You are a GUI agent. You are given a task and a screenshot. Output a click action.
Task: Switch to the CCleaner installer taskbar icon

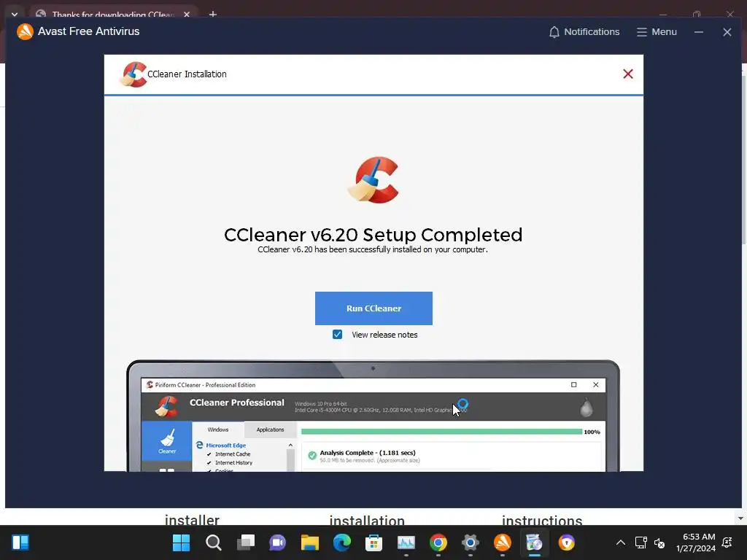[x=535, y=542]
